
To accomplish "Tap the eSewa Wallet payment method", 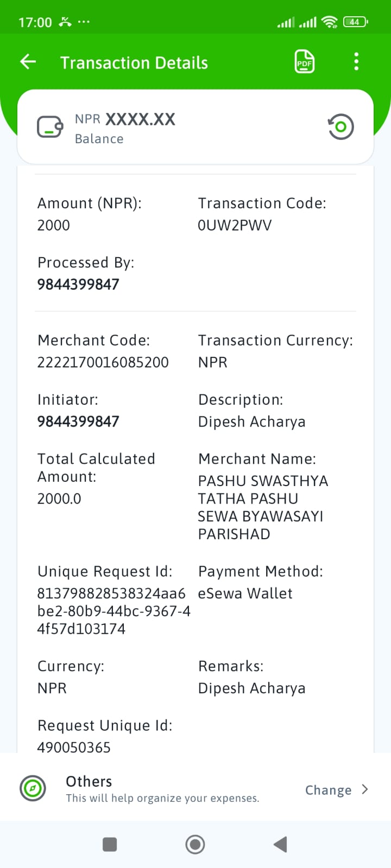I will (x=245, y=593).
